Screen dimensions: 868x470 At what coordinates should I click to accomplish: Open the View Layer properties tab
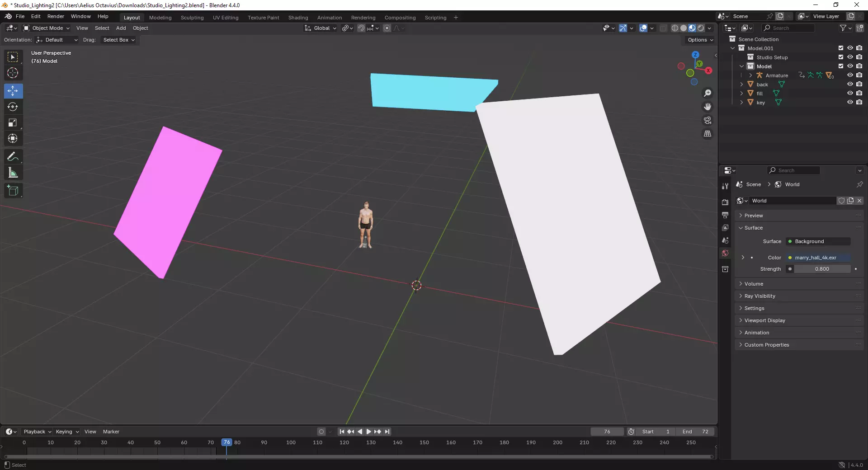pyautogui.click(x=725, y=227)
